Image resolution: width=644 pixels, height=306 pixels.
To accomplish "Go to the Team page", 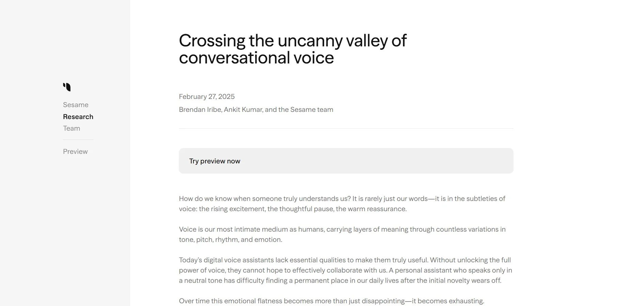I will 72,128.
